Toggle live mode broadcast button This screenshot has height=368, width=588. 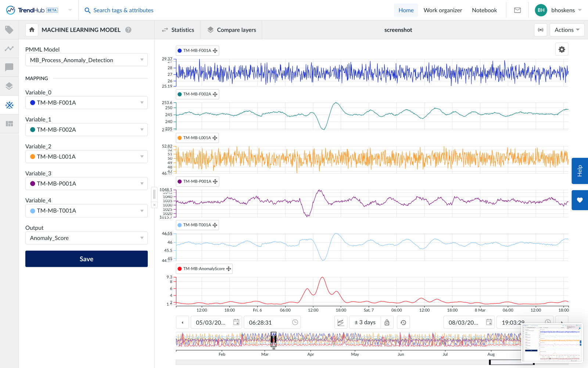pos(541,30)
